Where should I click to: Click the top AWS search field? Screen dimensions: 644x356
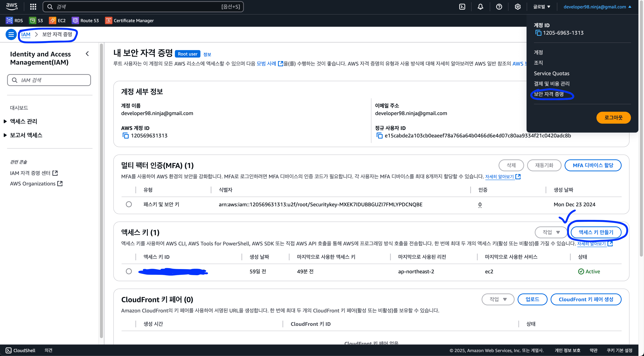[x=143, y=7]
